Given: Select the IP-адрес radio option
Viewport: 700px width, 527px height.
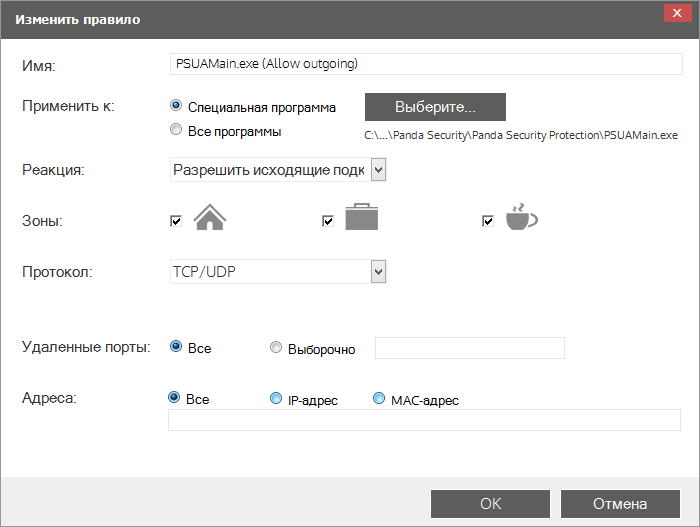Looking at the screenshot, I should coord(276,398).
